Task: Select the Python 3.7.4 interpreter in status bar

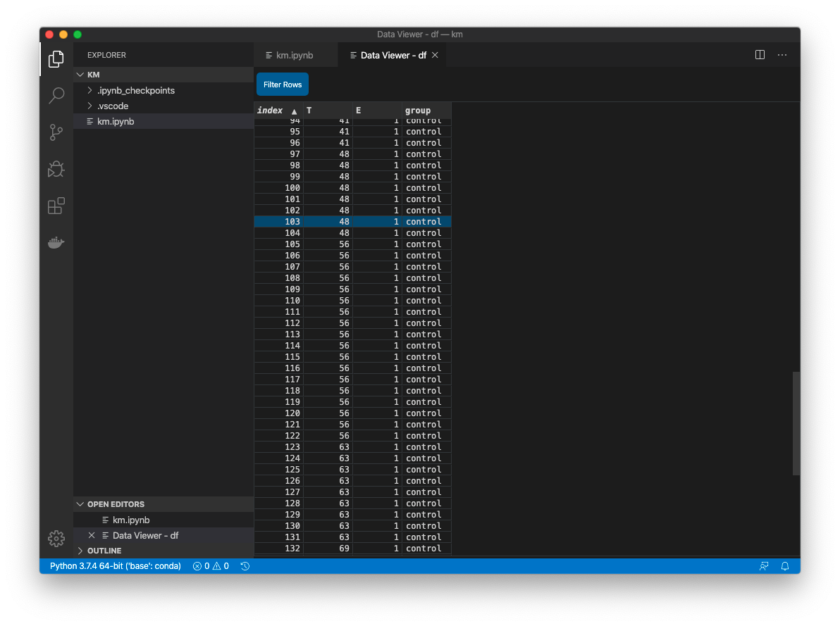Action: pyautogui.click(x=115, y=566)
